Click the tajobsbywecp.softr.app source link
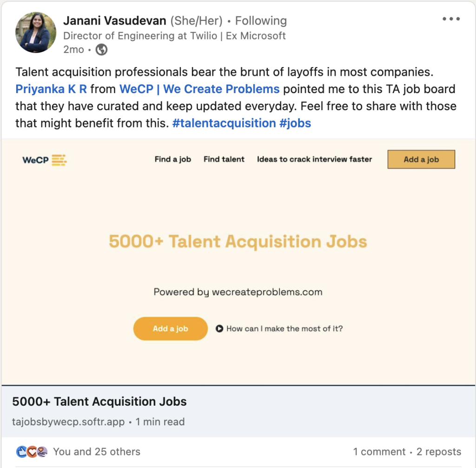Viewport: 476px width, 468px height. (x=68, y=422)
